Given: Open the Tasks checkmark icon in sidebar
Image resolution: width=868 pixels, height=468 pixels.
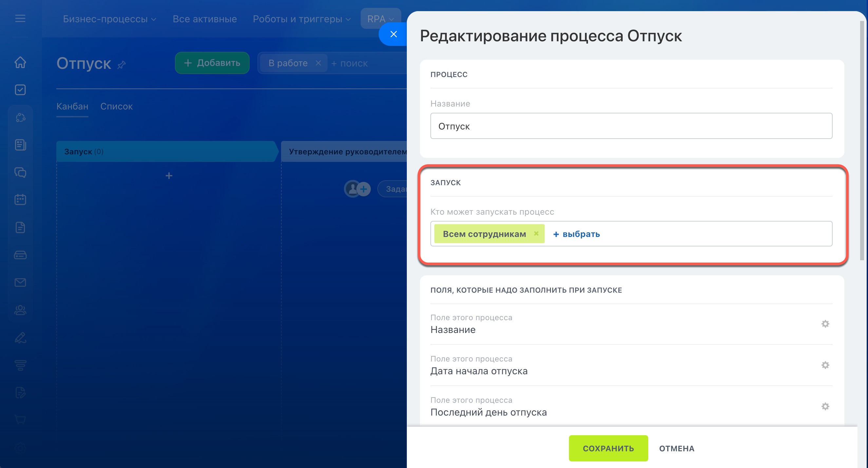Looking at the screenshot, I should 20,90.
